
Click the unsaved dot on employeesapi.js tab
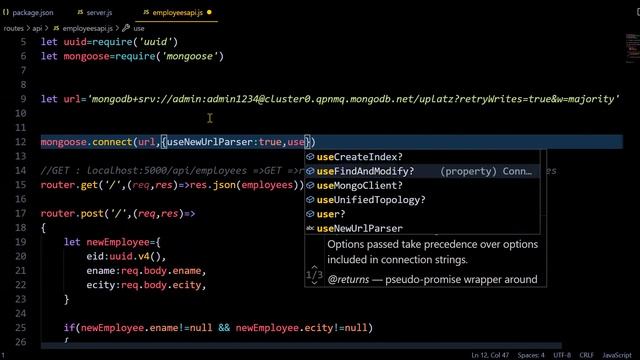(209, 13)
